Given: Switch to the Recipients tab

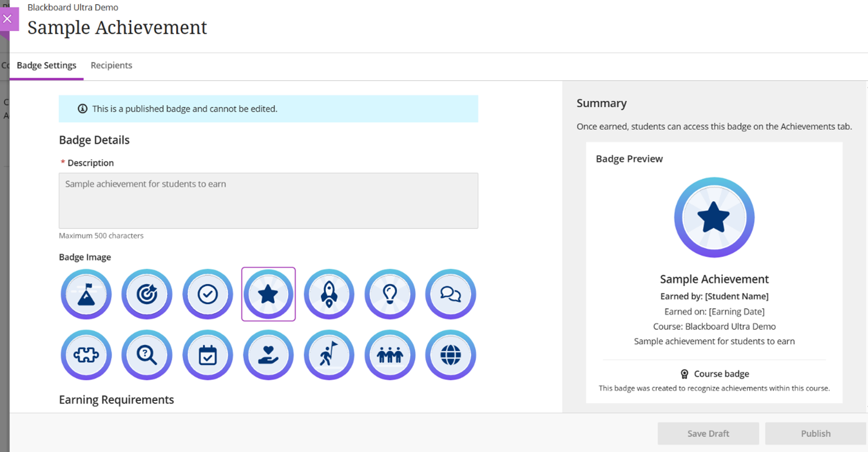Looking at the screenshot, I should (x=111, y=66).
